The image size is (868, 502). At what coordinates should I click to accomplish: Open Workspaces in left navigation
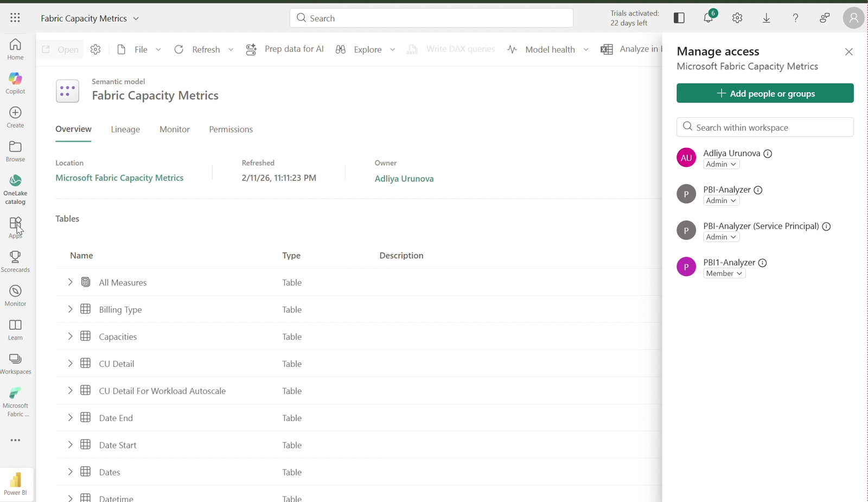[15, 364]
